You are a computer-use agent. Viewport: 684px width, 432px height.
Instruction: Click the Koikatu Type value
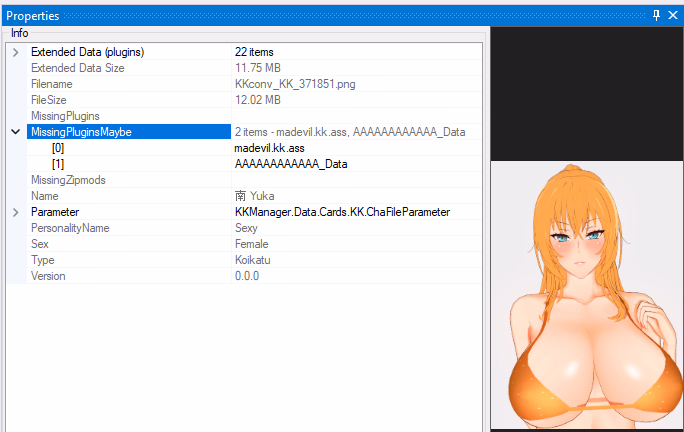[251, 260]
